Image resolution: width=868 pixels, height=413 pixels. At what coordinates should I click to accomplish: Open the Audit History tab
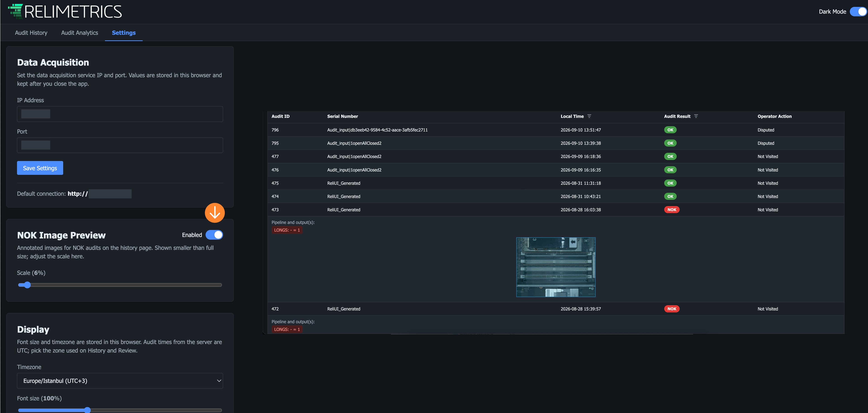click(31, 33)
